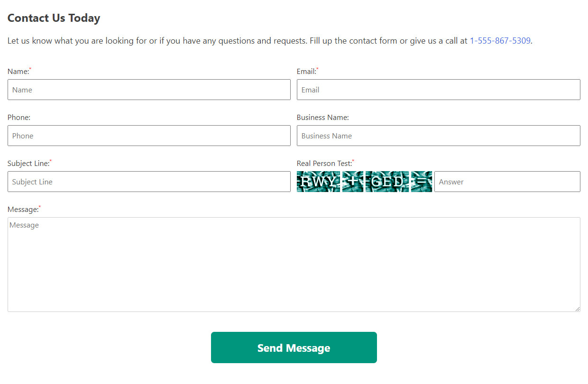Click the Email: field label

[x=308, y=72]
